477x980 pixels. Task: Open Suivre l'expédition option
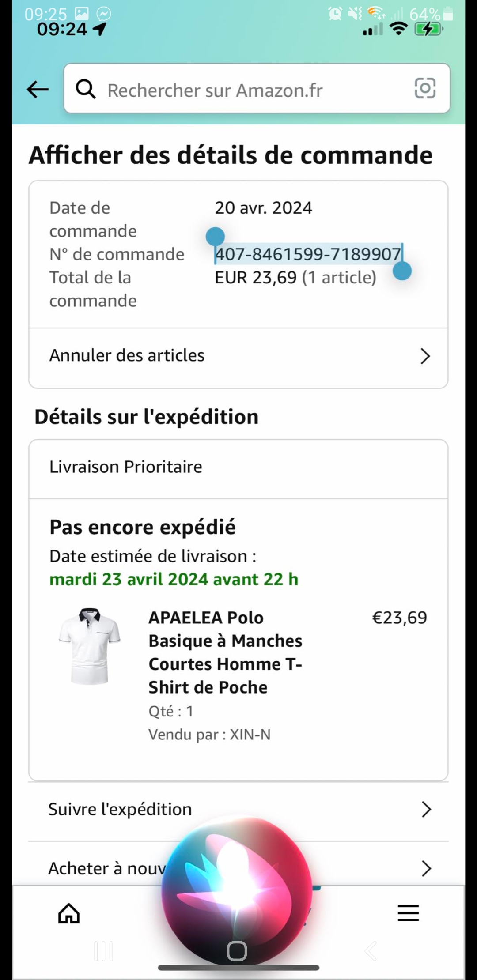120,809
